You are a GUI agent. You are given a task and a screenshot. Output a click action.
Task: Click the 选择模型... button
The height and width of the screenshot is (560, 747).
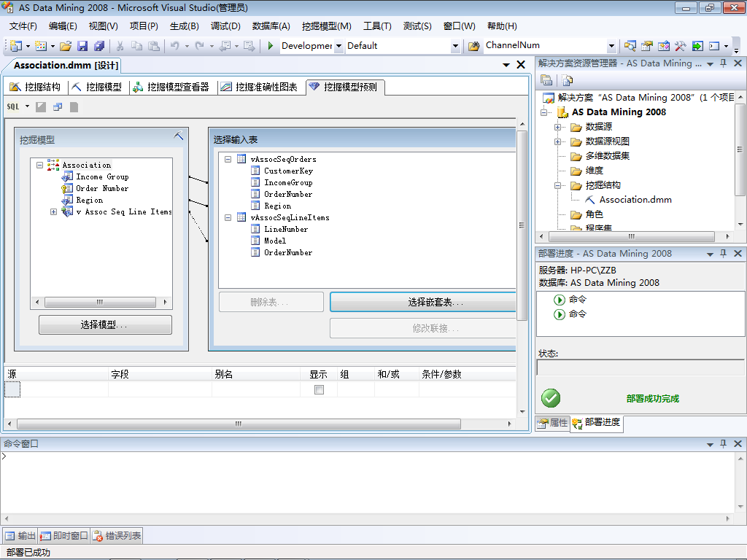(105, 324)
